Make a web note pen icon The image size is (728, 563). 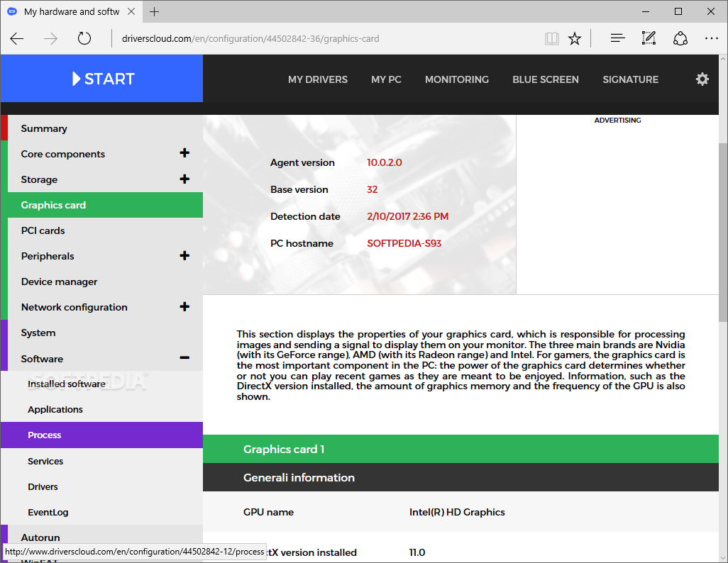(649, 38)
